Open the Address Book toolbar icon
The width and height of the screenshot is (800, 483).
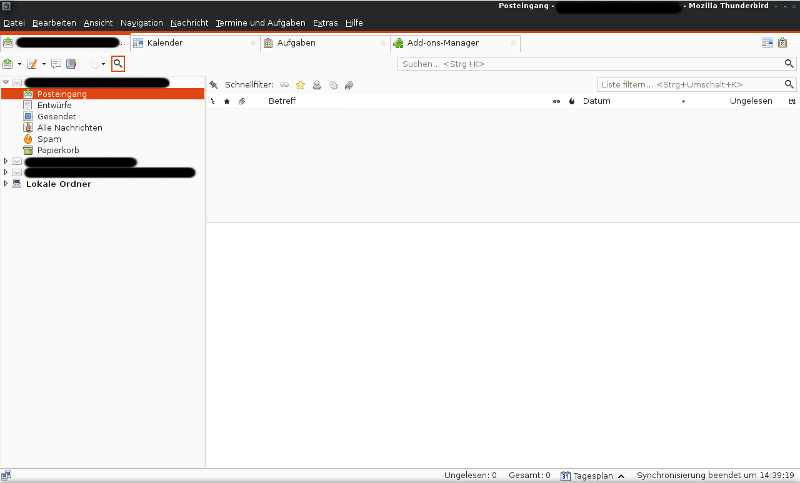[71, 64]
